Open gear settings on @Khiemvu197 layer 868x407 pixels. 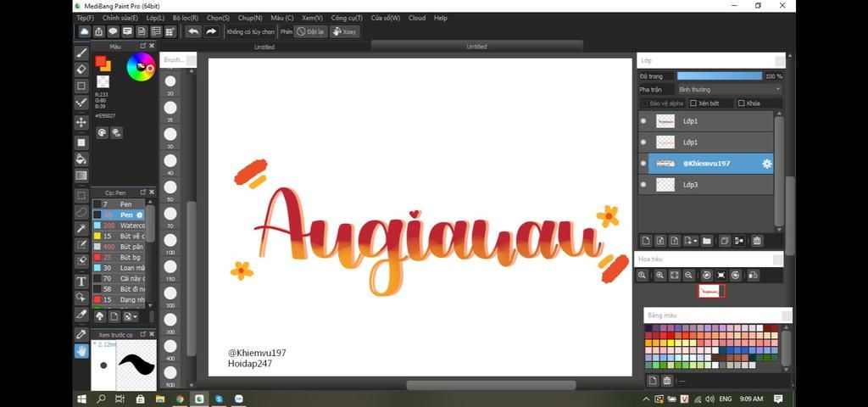[x=766, y=164]
